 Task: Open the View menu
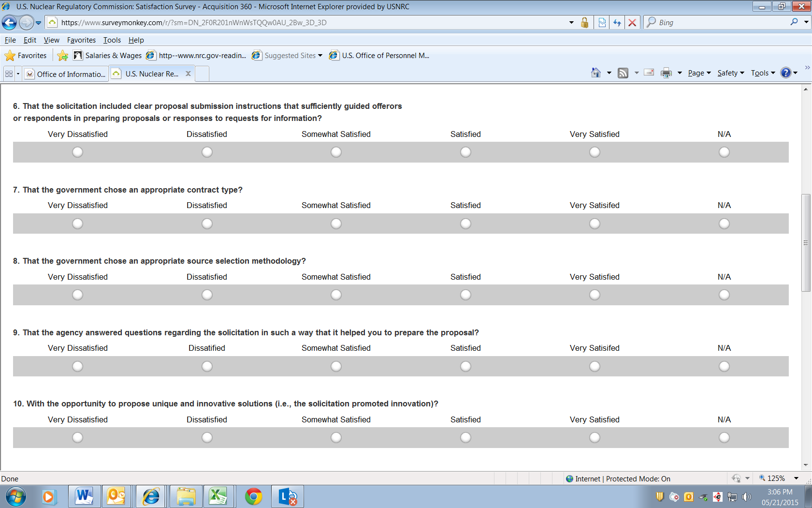(x=52, y=40)
